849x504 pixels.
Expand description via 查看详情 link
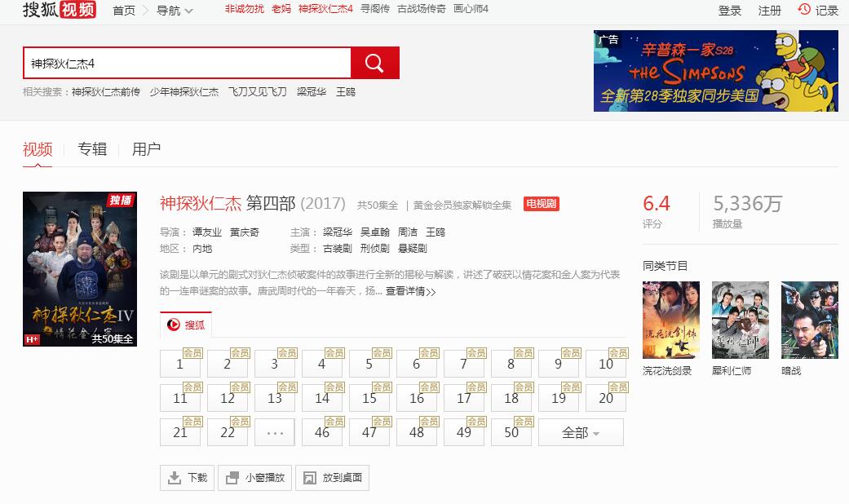coord(410,291)
